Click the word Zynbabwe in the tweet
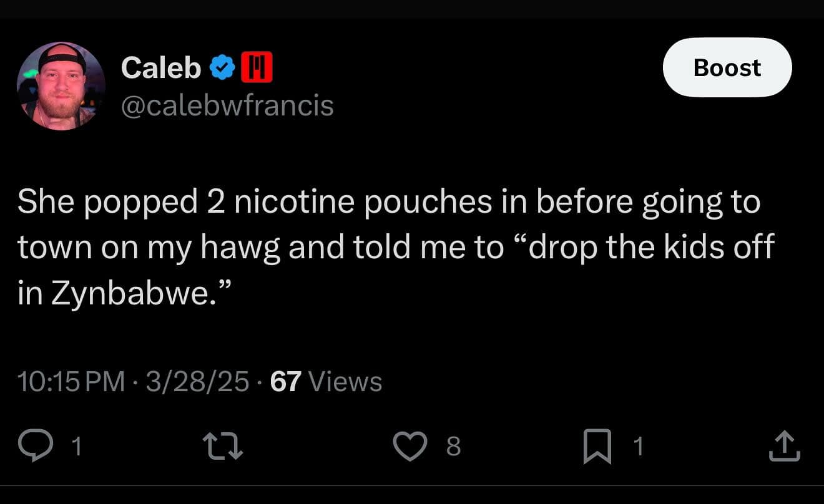The height and width of the screenshot is (504, 824). pyautogui.click(x=135, y=294)
